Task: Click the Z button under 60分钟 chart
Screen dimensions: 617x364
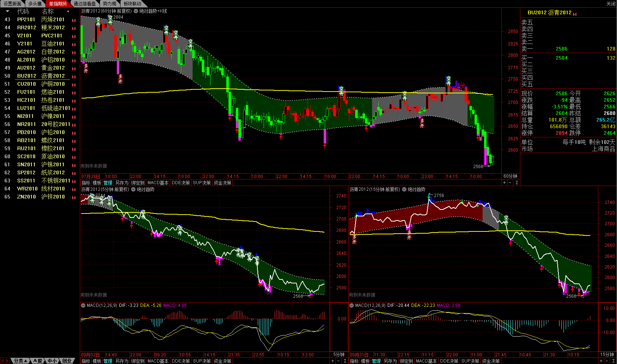Action: [517, 183]
